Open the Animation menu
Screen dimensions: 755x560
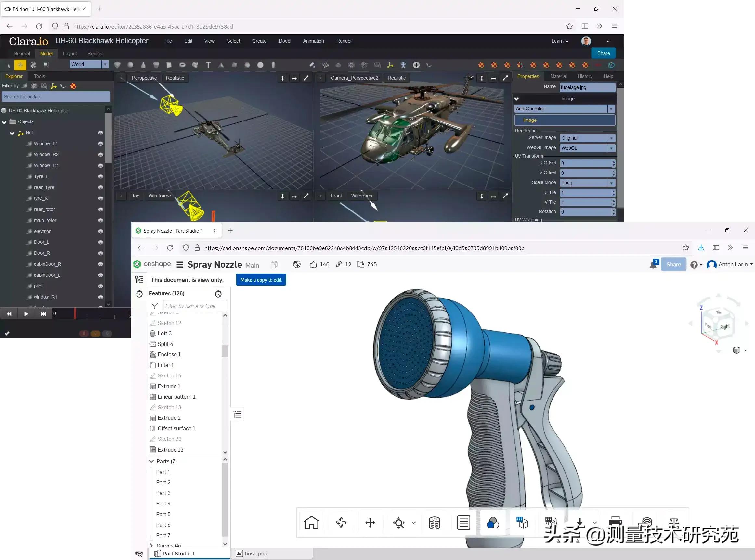point(313,41)
